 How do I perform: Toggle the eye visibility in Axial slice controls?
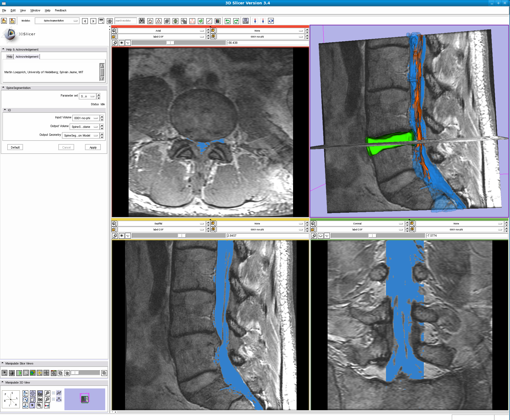122,43
